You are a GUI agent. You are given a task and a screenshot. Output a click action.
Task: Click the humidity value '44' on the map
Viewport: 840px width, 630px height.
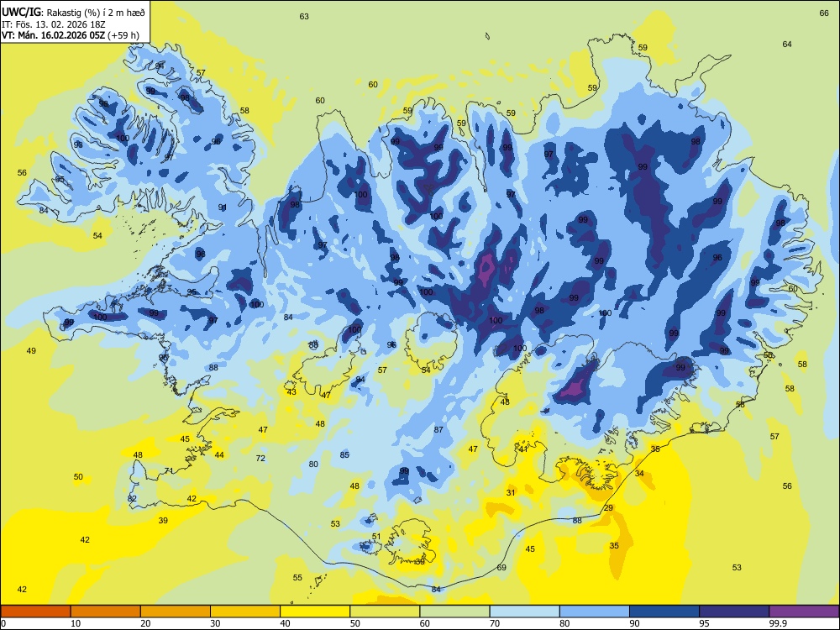pos(219,454)
